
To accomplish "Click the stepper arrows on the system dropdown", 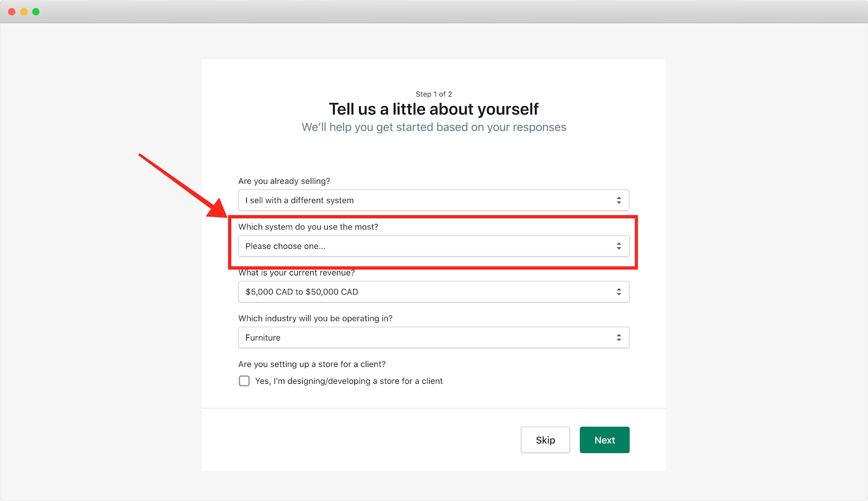I will click(x=619, y=246).
